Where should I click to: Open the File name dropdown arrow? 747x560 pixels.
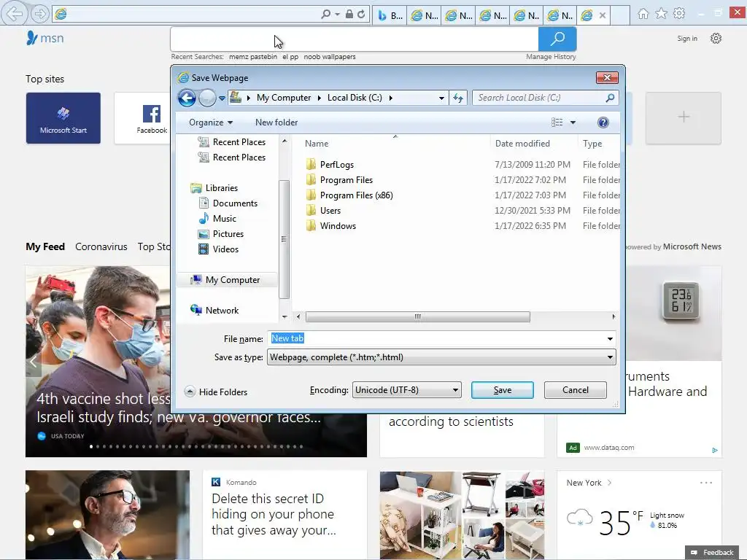click(610, 338)
